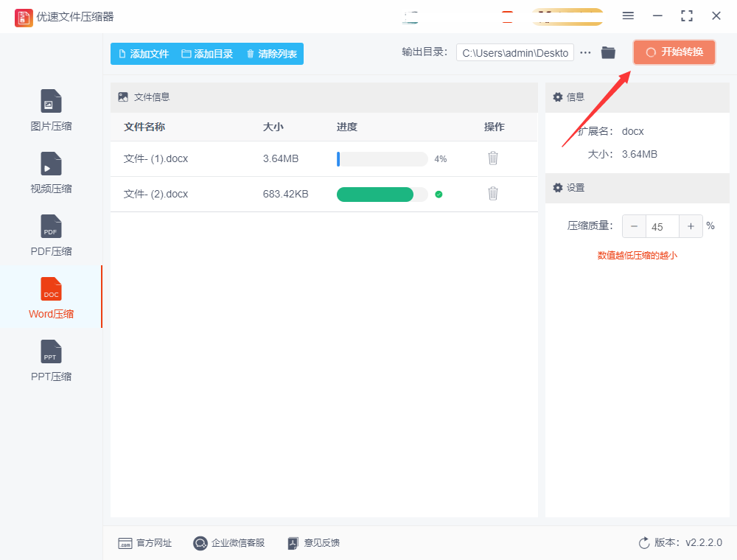Click the teal icon in title bar center

411,17
